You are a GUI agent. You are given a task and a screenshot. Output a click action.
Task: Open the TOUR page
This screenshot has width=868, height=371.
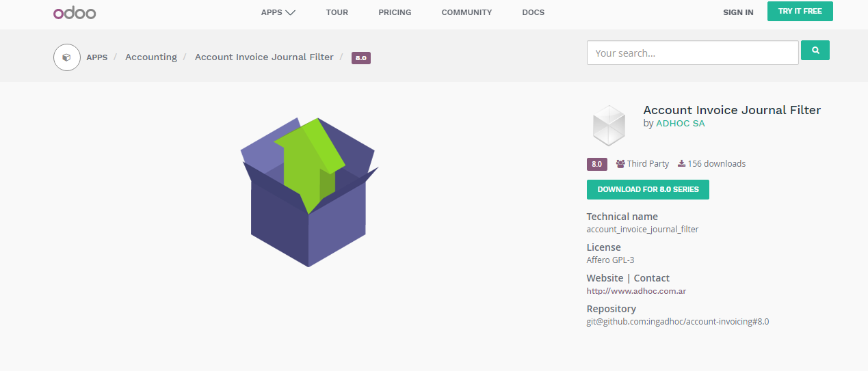coord(337,12)
